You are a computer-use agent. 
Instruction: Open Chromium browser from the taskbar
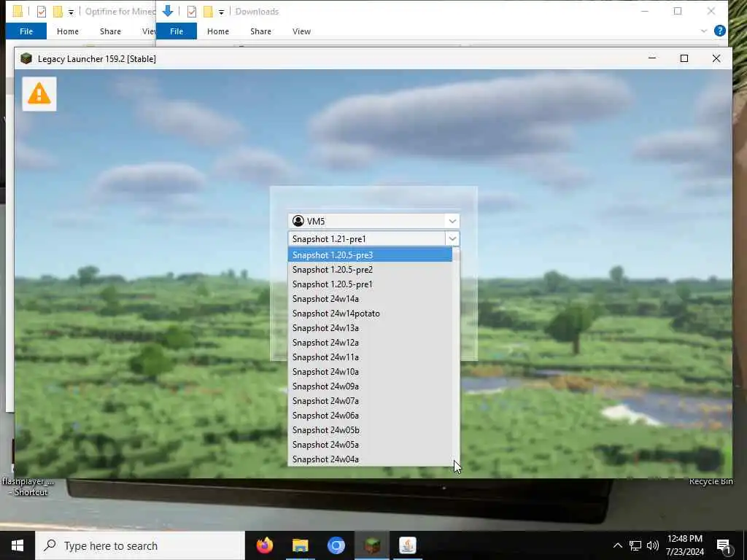point(336,545)
